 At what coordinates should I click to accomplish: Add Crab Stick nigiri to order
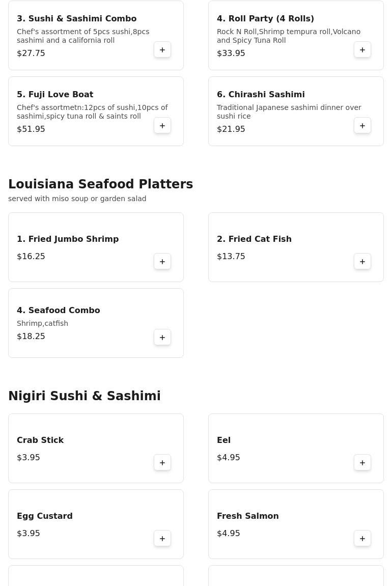(162, 463)
